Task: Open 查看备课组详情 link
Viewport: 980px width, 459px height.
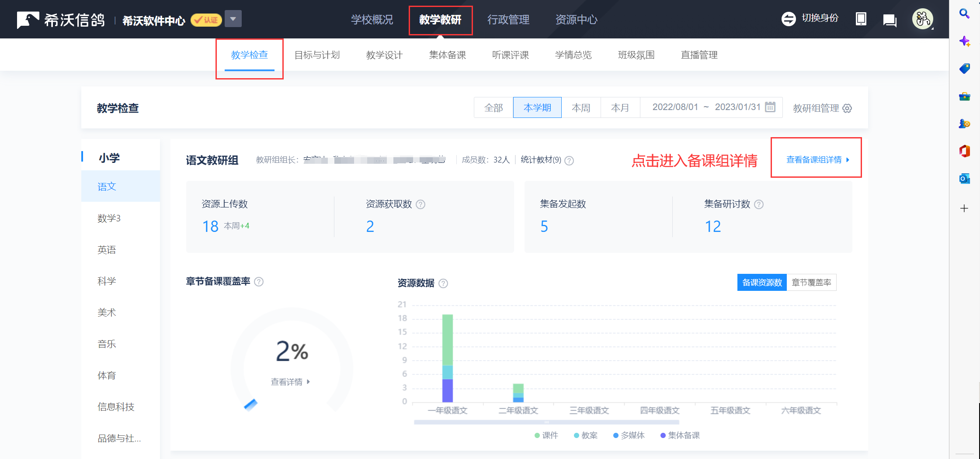Action: [817, 160]
